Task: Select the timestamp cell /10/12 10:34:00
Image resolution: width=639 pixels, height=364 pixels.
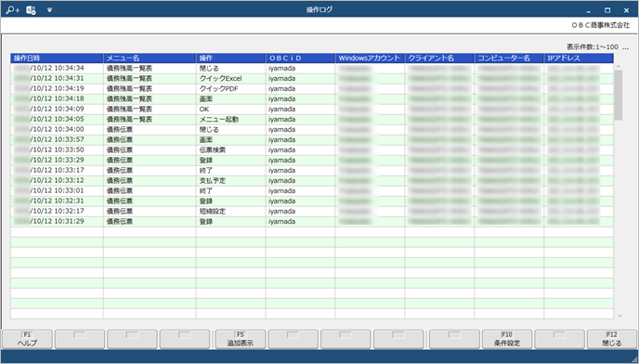Action: pos(57,130)
